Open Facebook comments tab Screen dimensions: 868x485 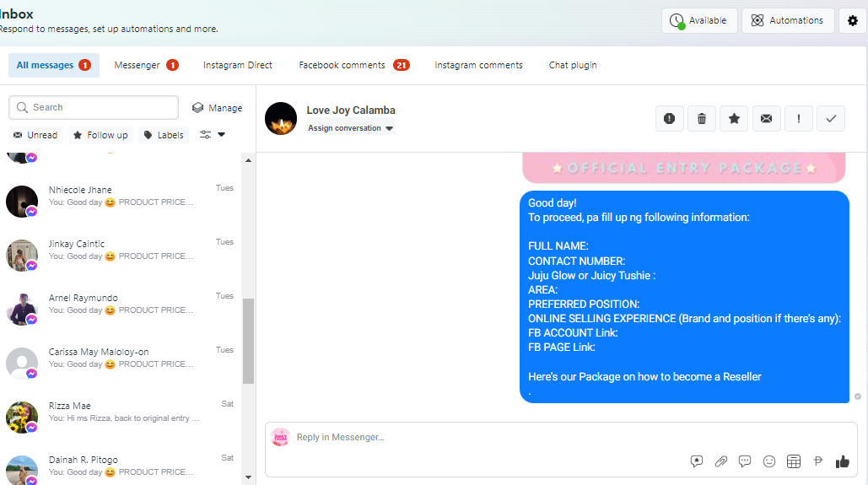pos(353,65)
